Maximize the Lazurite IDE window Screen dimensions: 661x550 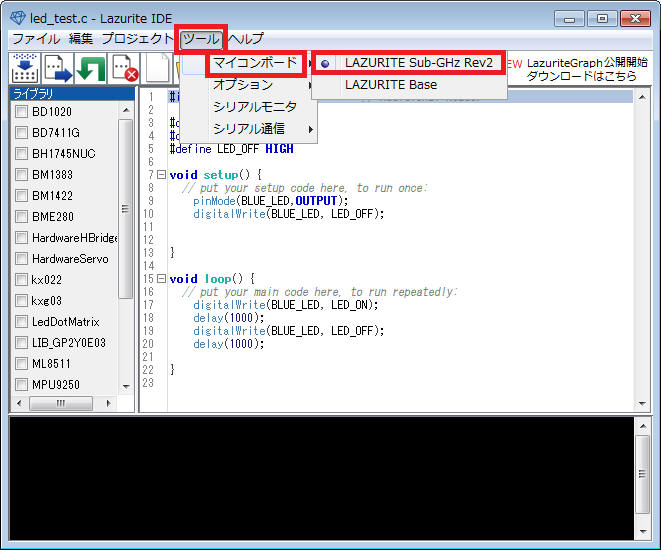click(x=602, y=19)
